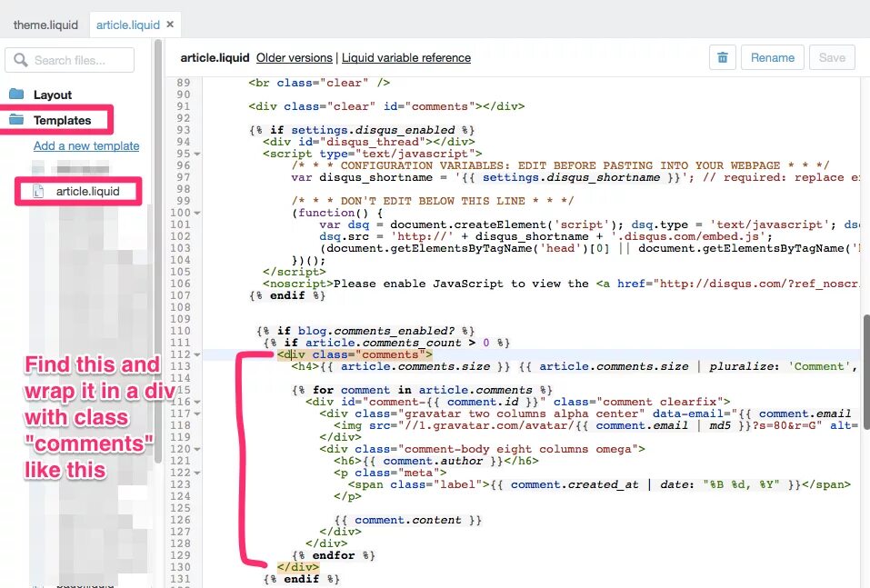Image resolution: width=870 pixels, height=588 pixels.
Task: Click the article.liquid file icon
Action: click(38, 192)
